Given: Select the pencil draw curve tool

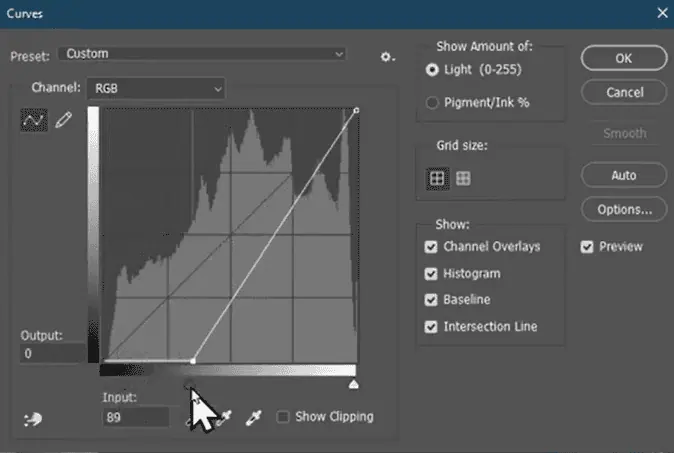Looking at the screenshot, I should point(64,120).
